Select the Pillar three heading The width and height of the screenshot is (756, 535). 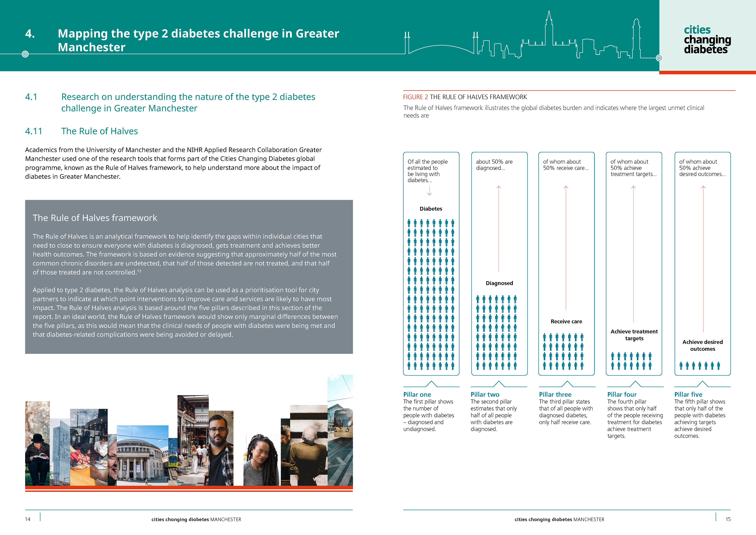[x=555, y=395]
